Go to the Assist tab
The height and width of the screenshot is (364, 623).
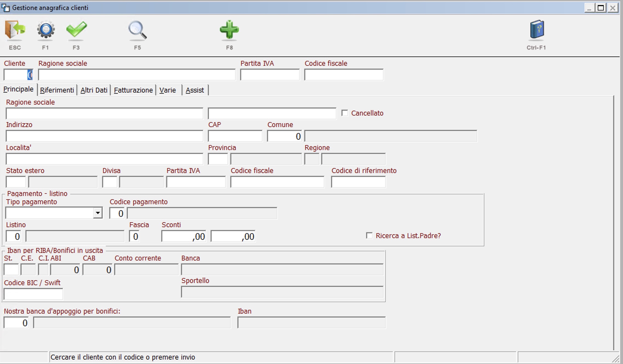tap(195, 90)
